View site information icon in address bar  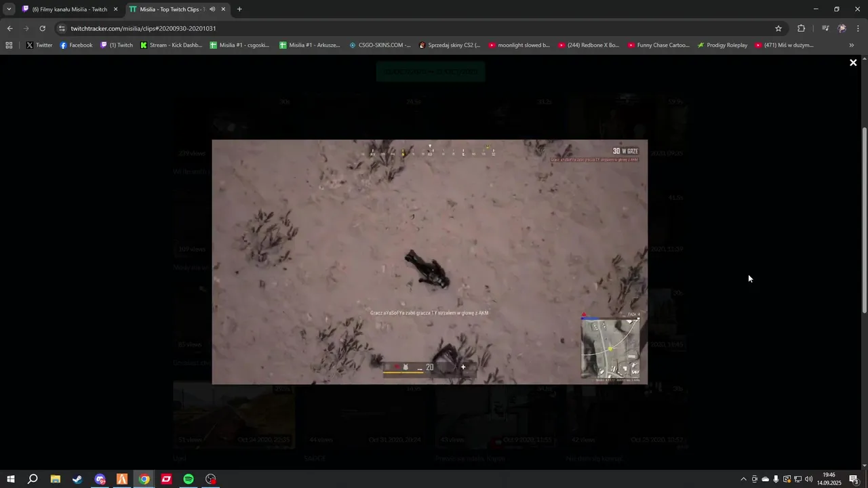pyautogui.click(x=62, y=28)
